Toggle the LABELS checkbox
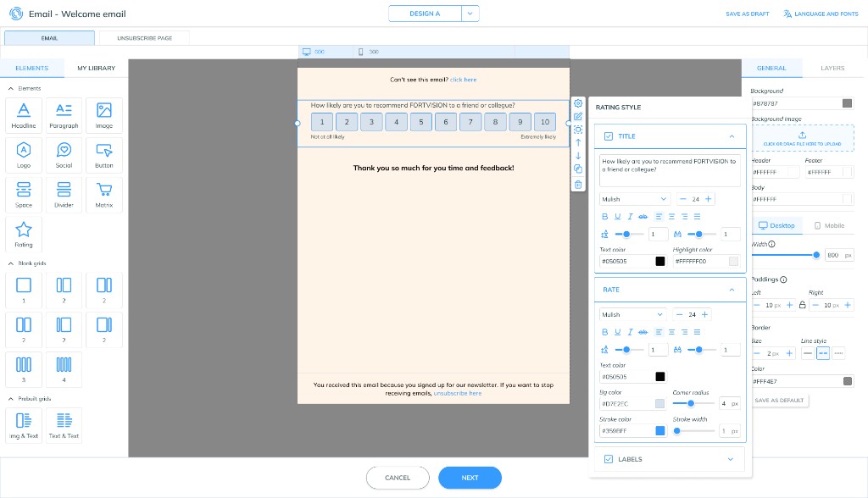868x498 pixels. click(x=609, y=459)
